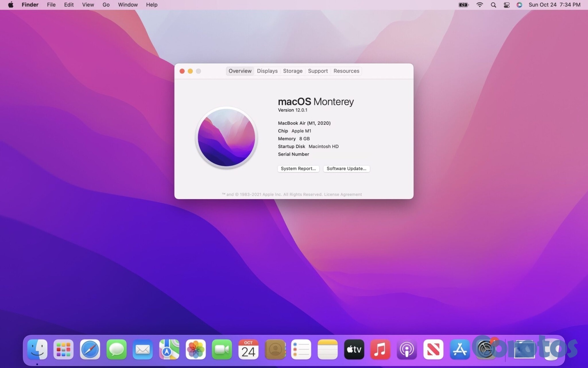Open the Displays tab
588x368 pixels.
267,71
